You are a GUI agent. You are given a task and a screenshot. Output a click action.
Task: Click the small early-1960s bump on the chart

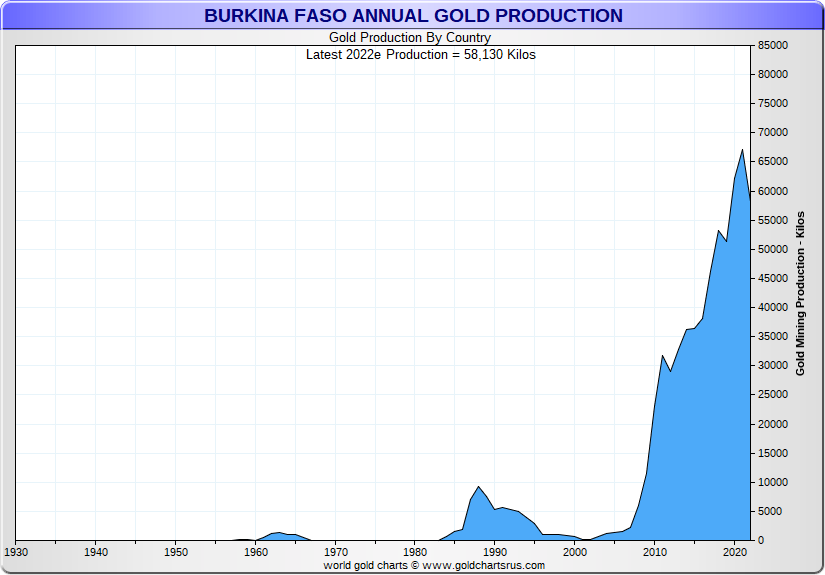pyautogui.click(x=279, y=534)
